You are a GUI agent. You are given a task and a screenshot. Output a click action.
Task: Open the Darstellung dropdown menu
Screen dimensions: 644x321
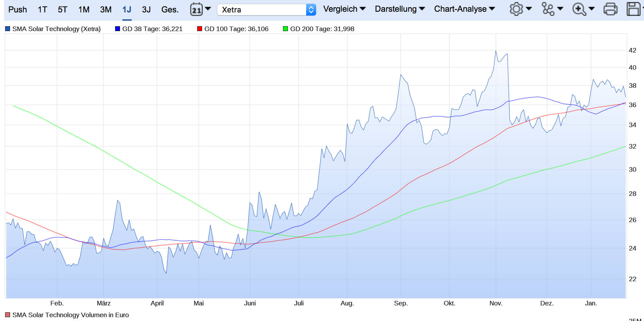[400, 9]
